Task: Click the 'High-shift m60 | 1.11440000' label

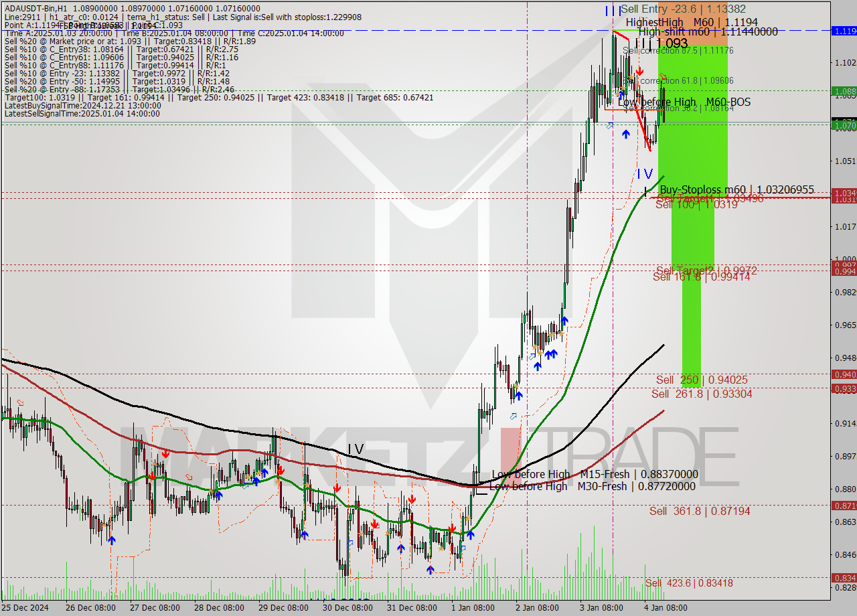Action: tap(708, 31)
